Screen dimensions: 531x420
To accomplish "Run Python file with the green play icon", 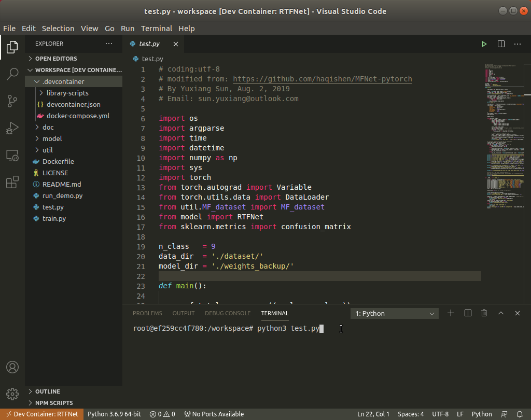I will click(x=484, y=44).
